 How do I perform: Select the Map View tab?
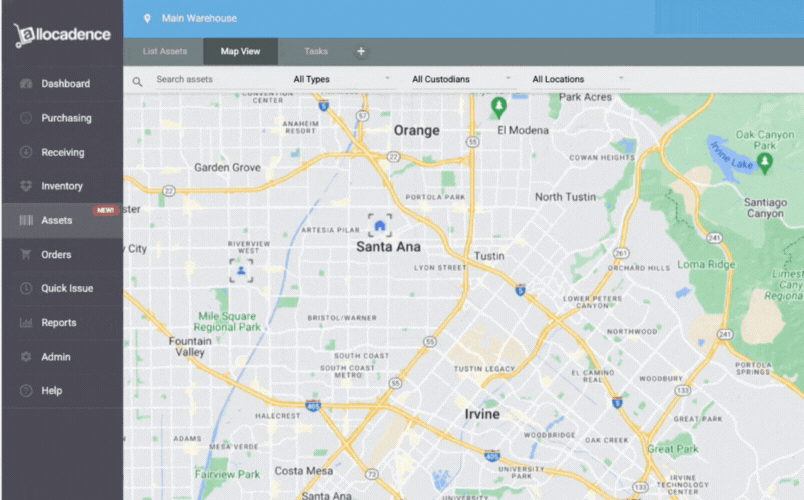pos(240,51)
